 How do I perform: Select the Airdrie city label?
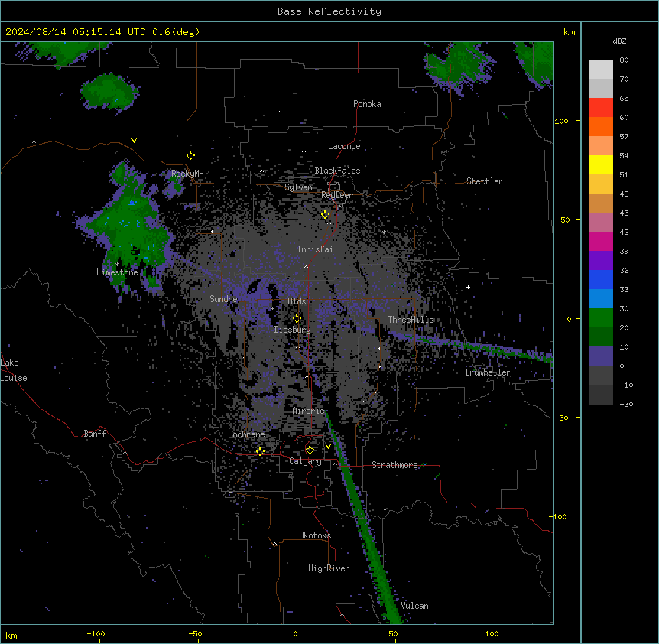click(x=309, y=411)
